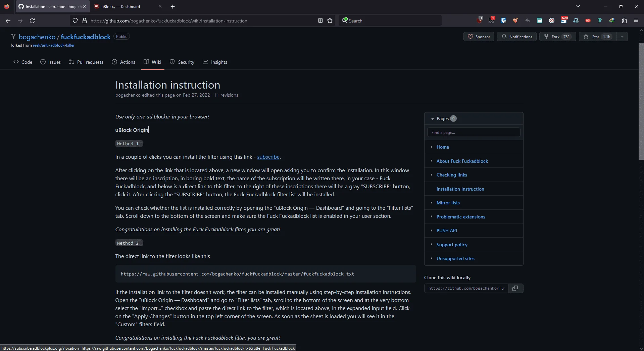This screenshot has width=644, height=351.
Task: Click the red HD extension icon
Action: coord(588,20)
